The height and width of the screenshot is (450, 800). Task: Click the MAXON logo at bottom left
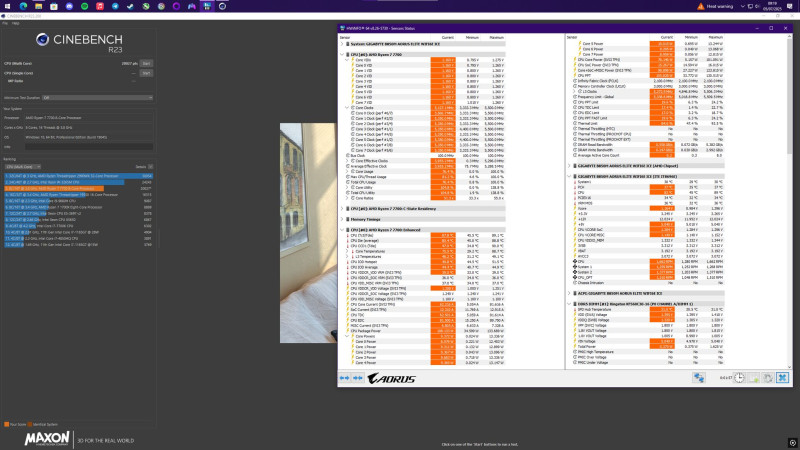47,439
